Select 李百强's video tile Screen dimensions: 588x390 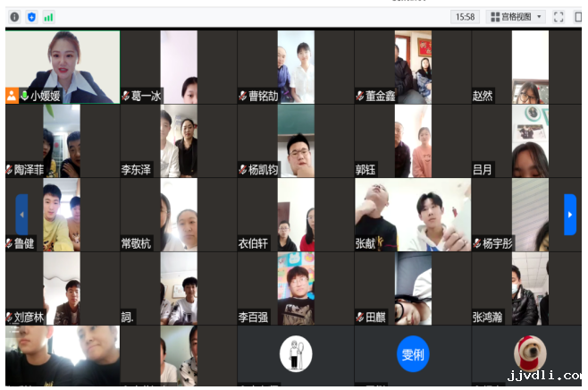pyautogui.click(x=295, y=286)
